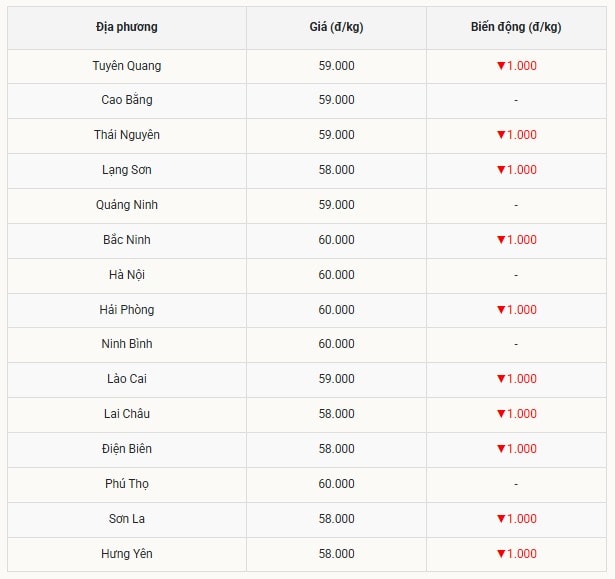Click the red down arrow in Tuyên Quang row
Image resolution: width=615 pixels, height=579 pixels.
coord(501,66)
